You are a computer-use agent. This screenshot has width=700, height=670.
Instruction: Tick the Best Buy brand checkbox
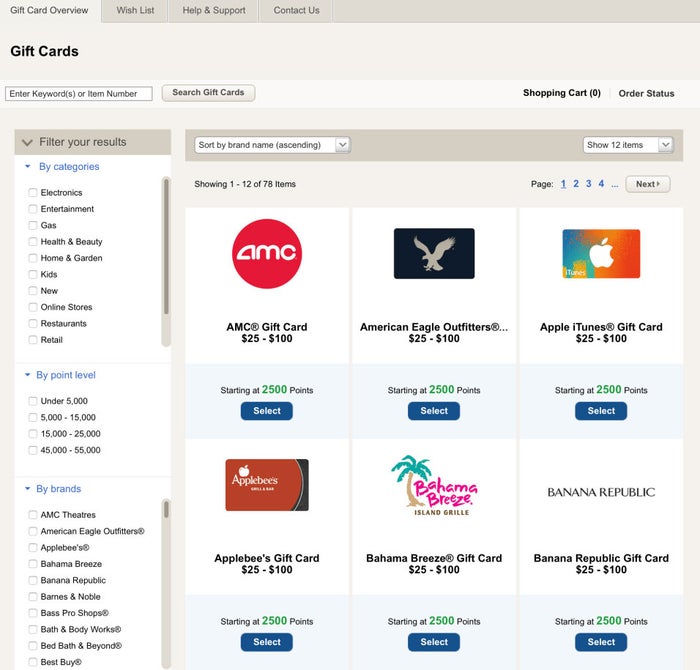pos(33,662)
